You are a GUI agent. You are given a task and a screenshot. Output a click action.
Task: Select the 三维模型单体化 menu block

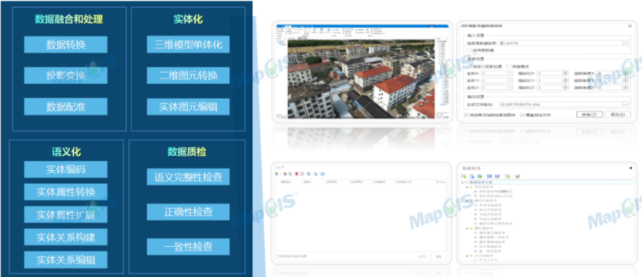point(189,45)
